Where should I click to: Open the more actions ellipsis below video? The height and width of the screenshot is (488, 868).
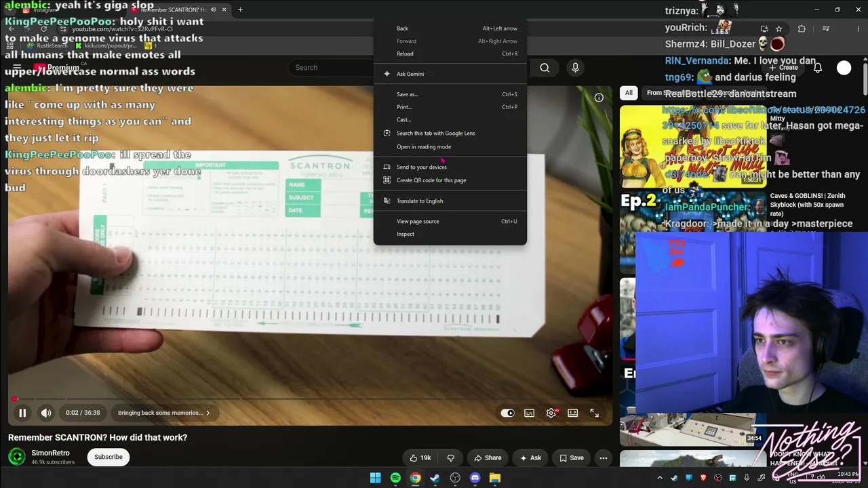tap(603, 458)
